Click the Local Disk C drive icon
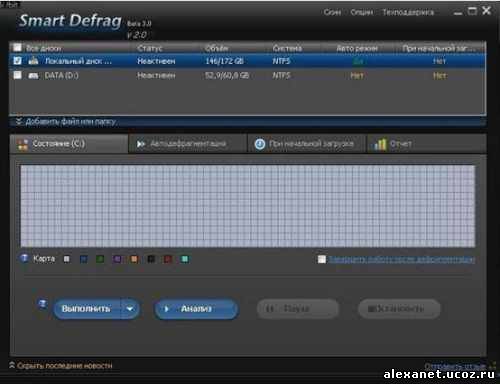This screenshot has width=500, height=384. tap(33, 61)
